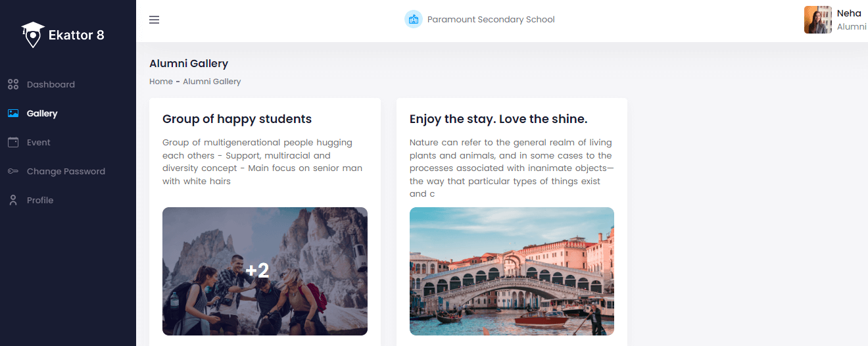Toggle the hamburger sidebar menu

155,20
